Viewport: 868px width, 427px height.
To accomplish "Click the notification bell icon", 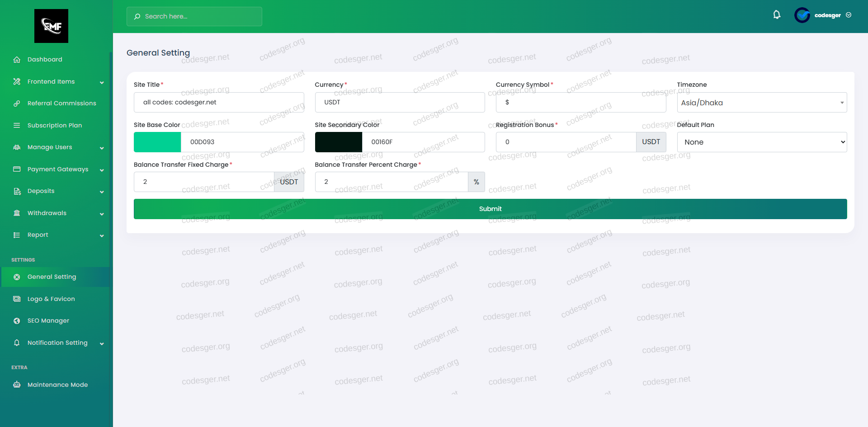I will (x=777, y=15).
